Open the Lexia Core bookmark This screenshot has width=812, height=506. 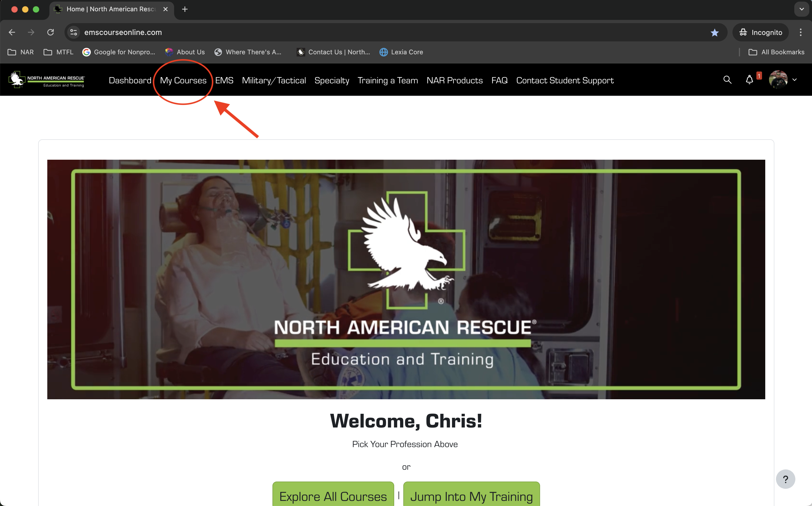coord(401,52)
